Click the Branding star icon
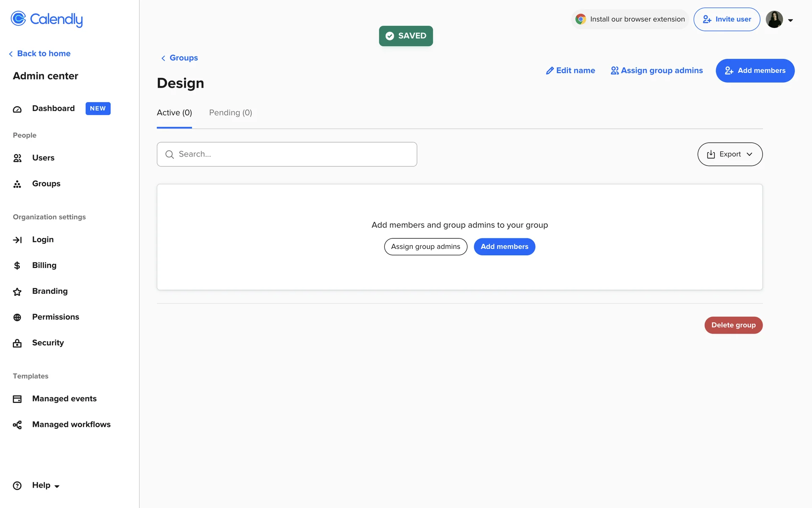Viewport: 812px width, 508px height. tap(17, 292)
